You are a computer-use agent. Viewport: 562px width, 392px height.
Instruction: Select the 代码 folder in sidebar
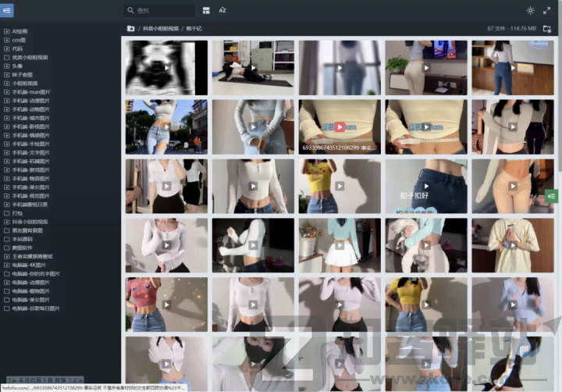pyautogui.click(x=17, y=48)
